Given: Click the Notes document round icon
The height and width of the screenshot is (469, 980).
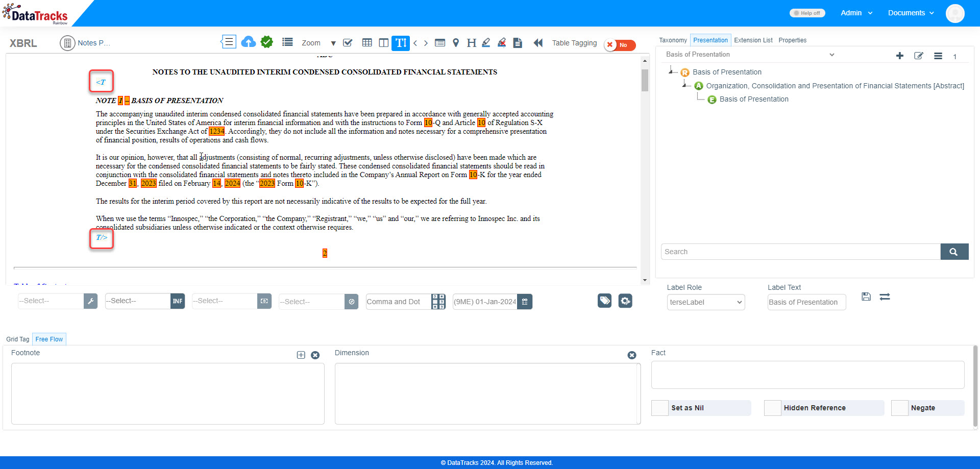Looking at the screenshot, I should [x=67, y=43].
